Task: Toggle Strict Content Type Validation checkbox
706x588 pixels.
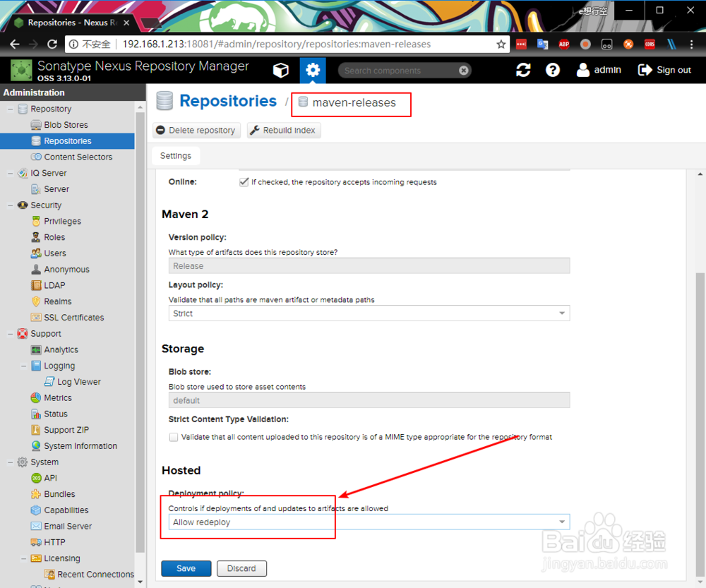Action: pos(174,437)
